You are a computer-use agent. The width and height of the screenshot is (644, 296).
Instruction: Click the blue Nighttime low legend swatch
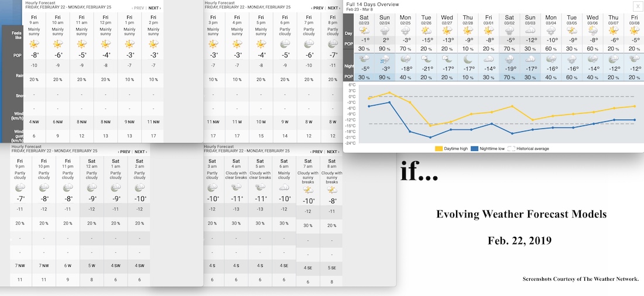(x=474, y=148)
